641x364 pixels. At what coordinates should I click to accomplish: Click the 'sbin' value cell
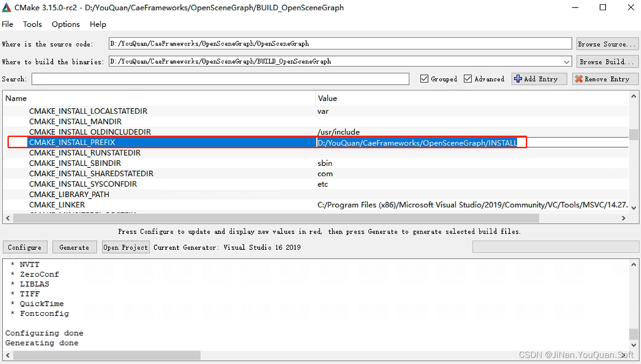[x=325, y=163]
